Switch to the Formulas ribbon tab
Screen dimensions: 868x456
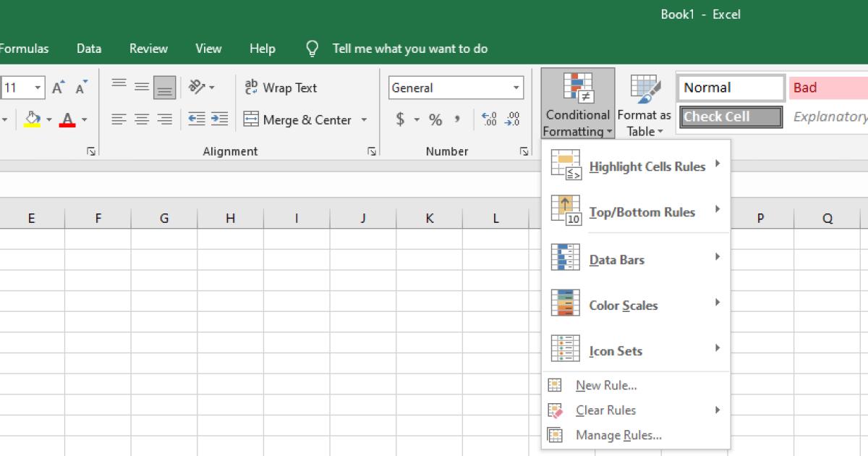point(24,48)
